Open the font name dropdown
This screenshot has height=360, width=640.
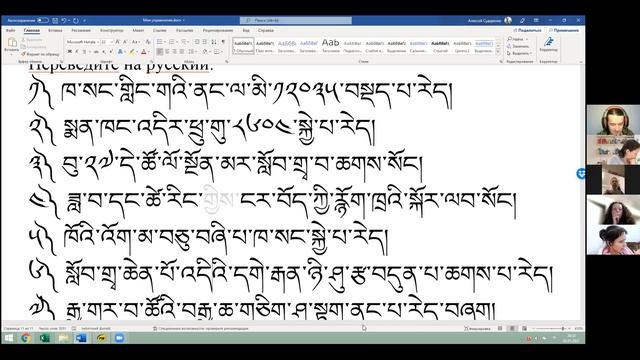point(98,42)
